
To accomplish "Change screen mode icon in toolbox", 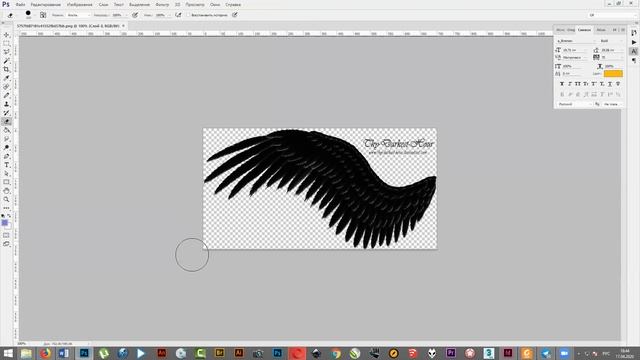I will (7, 244).
